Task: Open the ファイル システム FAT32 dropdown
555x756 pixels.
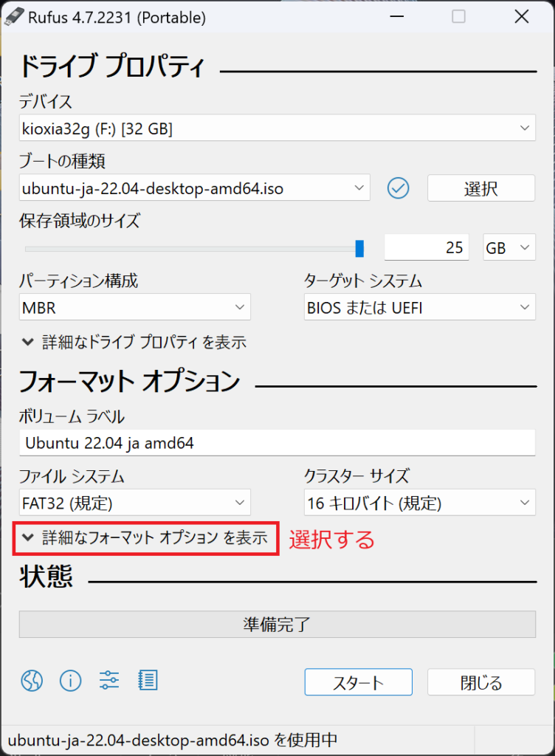Action: (x=135, y=503)
